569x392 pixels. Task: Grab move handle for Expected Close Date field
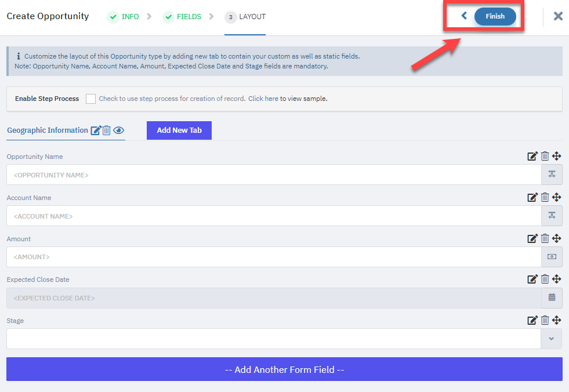(x=557, y=279)
